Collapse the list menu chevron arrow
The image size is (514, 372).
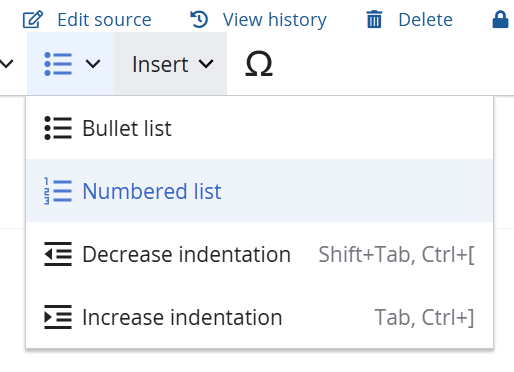[x=93, y=64]
